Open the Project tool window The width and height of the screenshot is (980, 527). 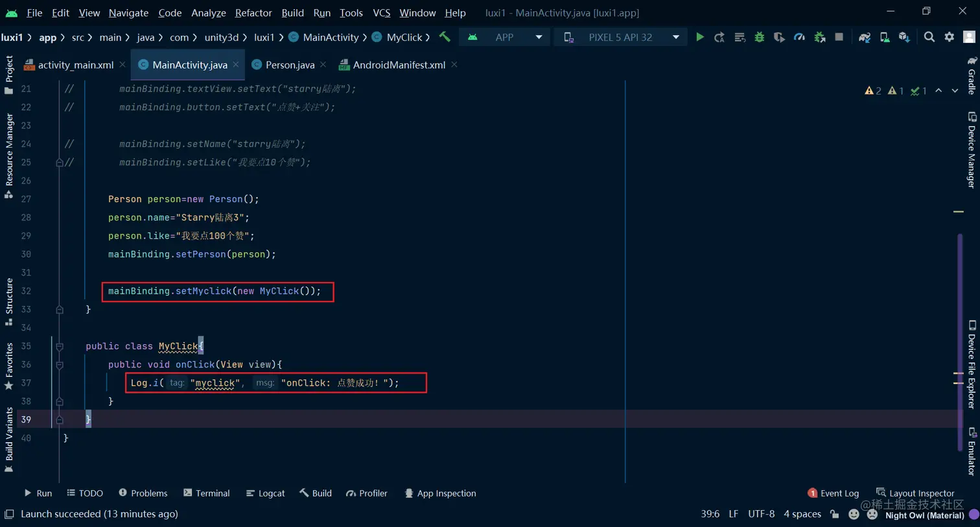[x=8, y=75]
